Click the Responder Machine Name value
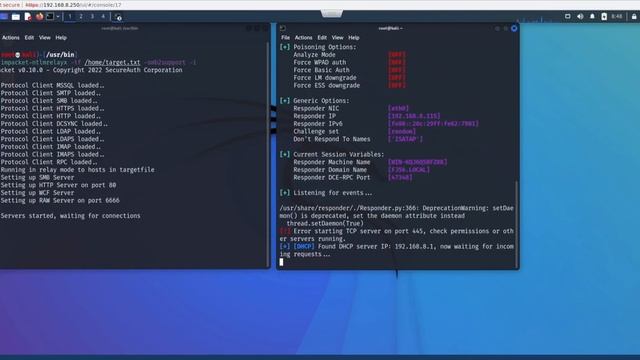Viewport: 640px width, 360px height. coord(417,162)
